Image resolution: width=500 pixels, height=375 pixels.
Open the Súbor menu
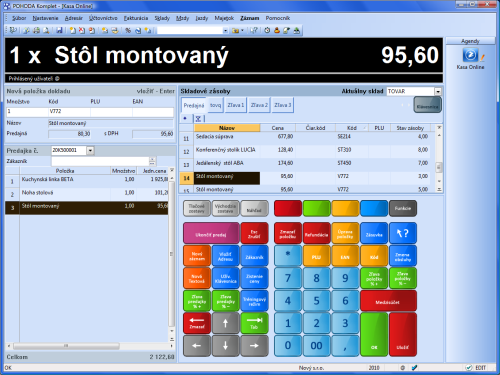click(x=19, y=18)
